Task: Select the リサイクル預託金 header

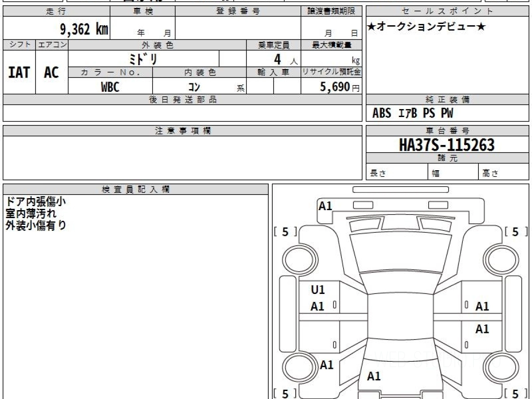Action: tap(331, 73)
